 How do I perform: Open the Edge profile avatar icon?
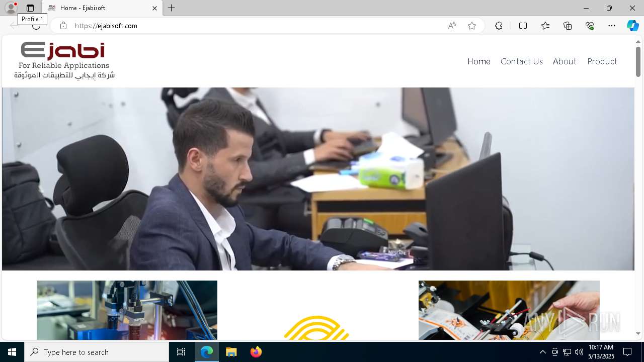coord(11,8)
